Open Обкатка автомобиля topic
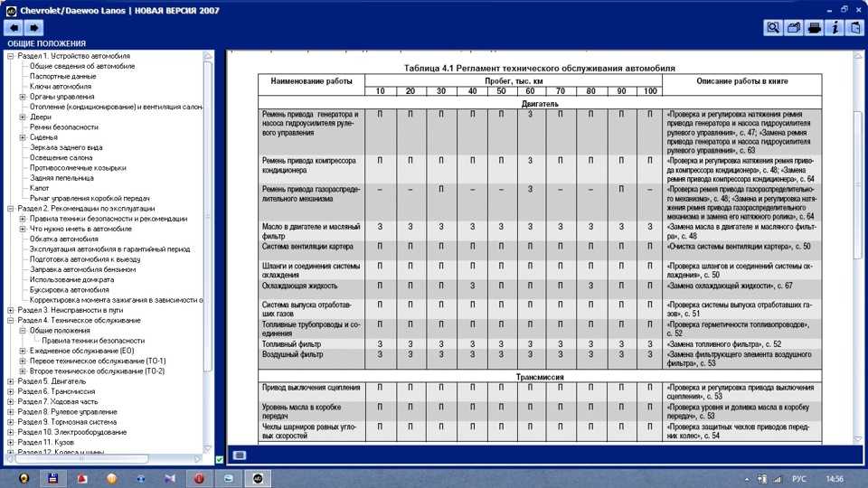The width and height of the screenshot is (868, 488). point(64,239)
